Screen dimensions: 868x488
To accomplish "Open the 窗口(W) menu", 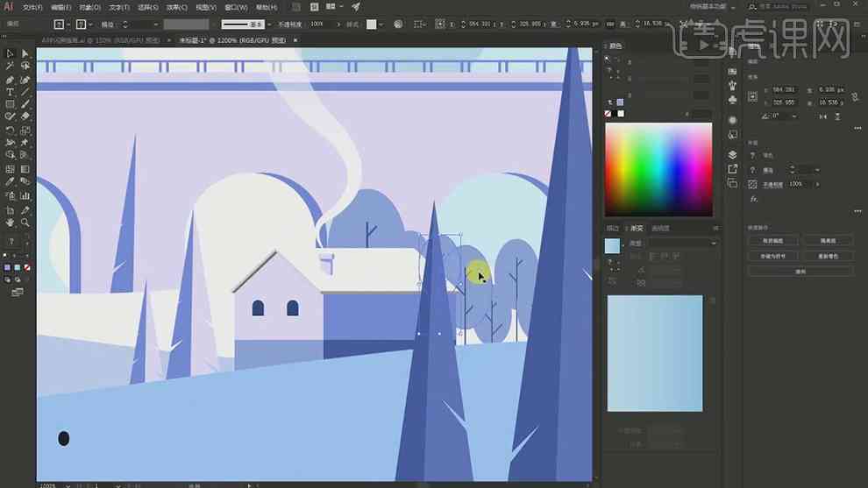I will pyautogui.click(x=236, y=7).
